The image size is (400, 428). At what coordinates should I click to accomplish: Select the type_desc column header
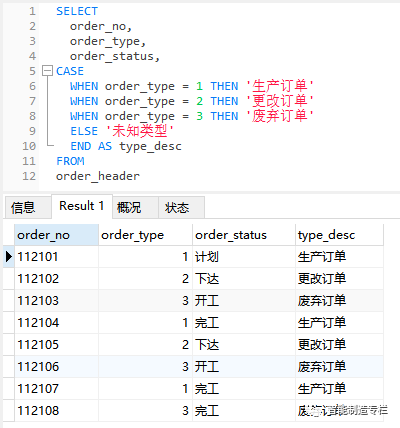(339, 235)
